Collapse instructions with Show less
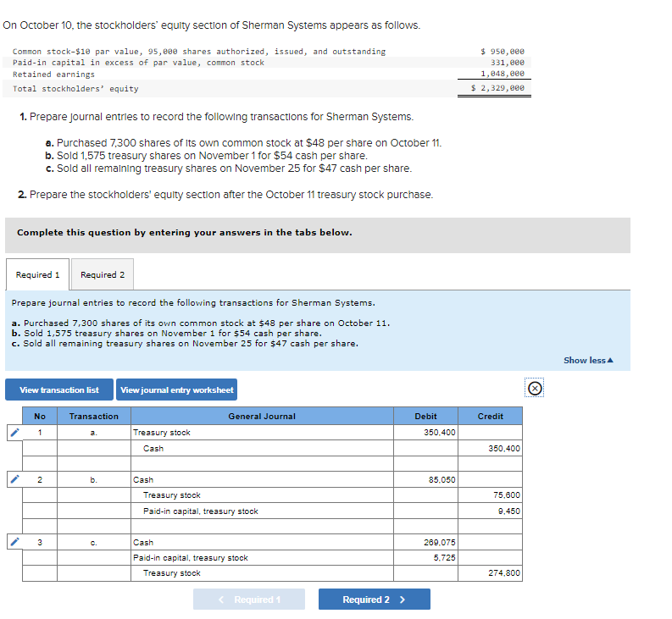Viewport: 672px width, 619px height. click(588, 360)
